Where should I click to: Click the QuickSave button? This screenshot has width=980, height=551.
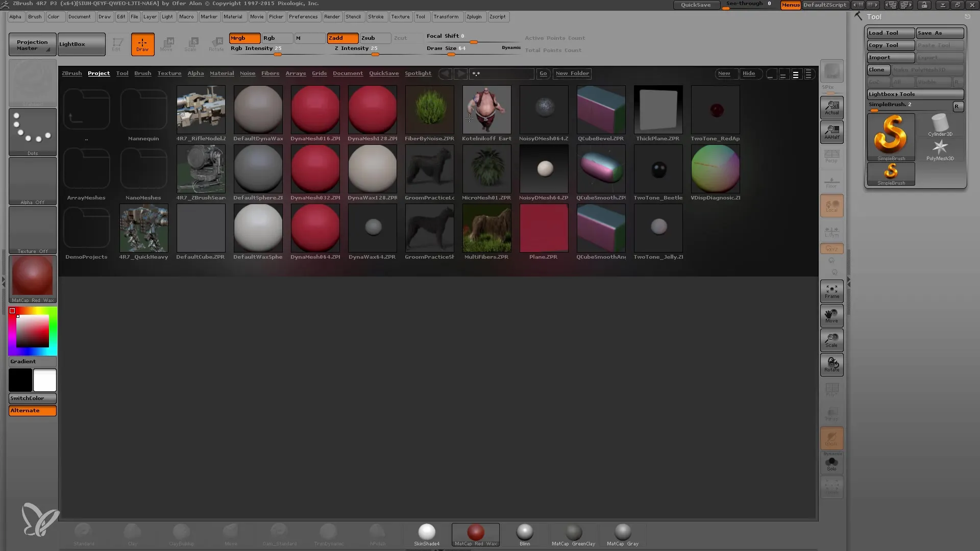696,5
